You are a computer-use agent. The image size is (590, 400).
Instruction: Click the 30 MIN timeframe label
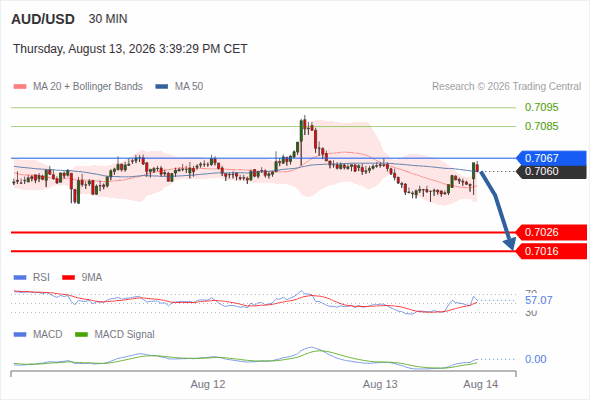108,19
